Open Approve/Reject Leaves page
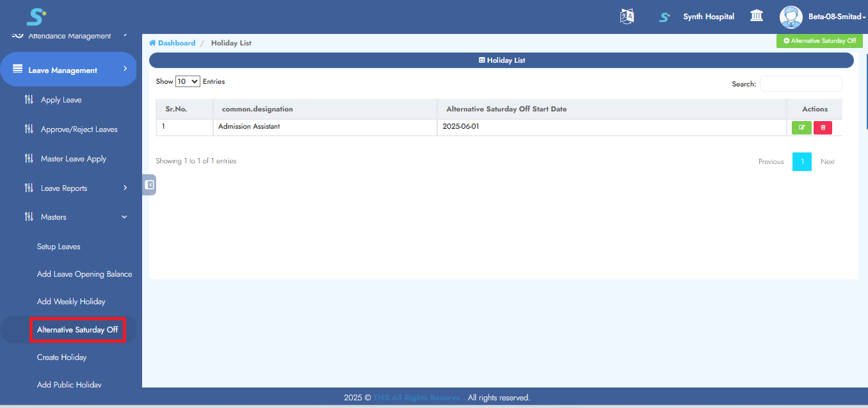This screenshot has width=868, height=408. [79, 129]
